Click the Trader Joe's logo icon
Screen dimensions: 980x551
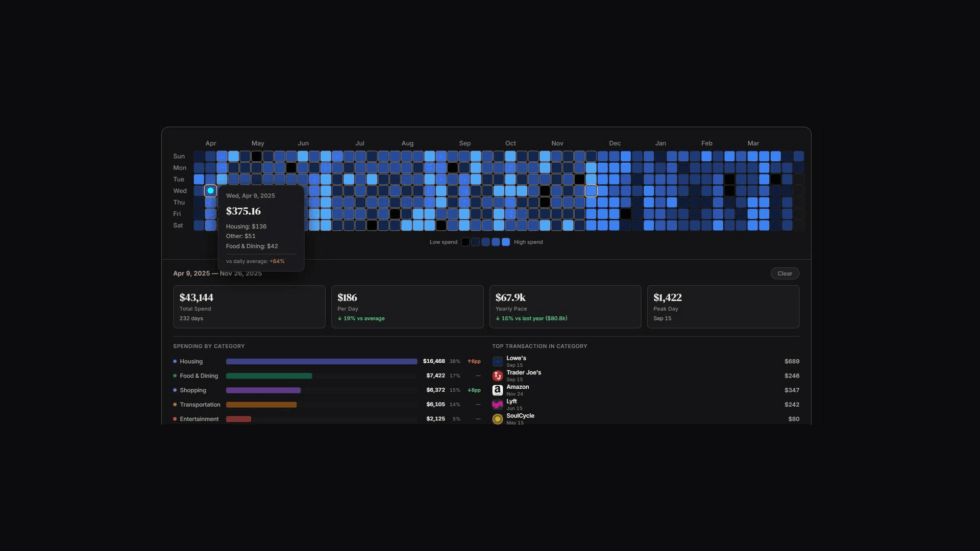[497, 376]
